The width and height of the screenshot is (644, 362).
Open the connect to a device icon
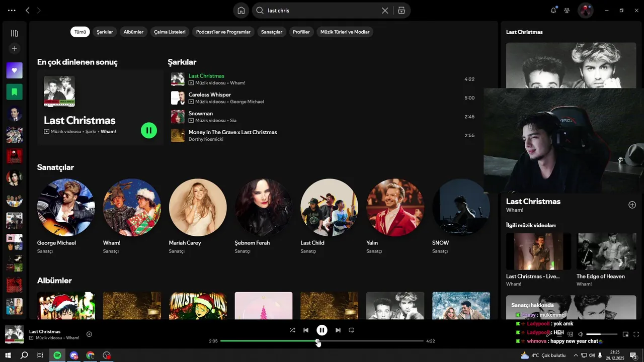point(570,334)
